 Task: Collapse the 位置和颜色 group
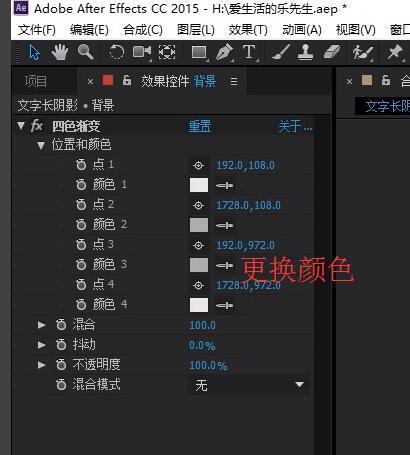pyautogui.click(x=41, y=145)
